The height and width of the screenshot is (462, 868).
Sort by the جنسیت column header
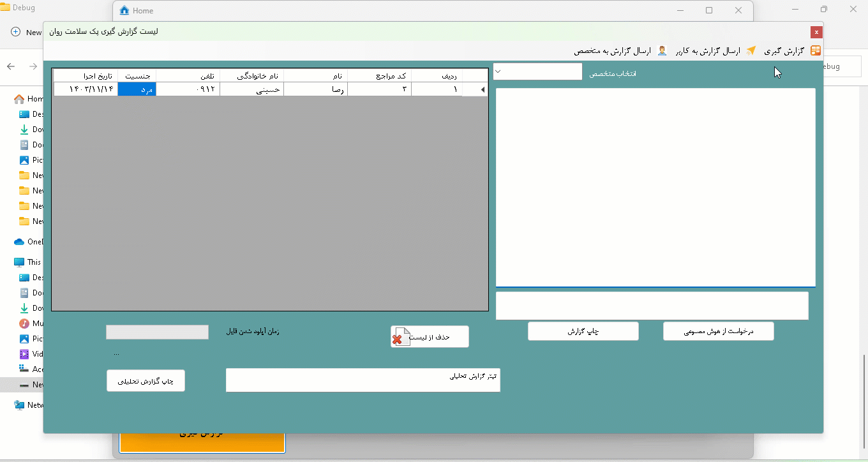point(137,76)
